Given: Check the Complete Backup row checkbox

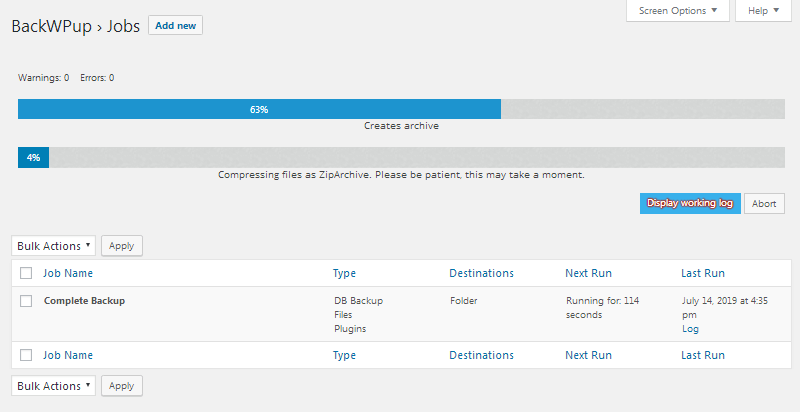Looking at the screenshot, I should (x=26, y=301).
